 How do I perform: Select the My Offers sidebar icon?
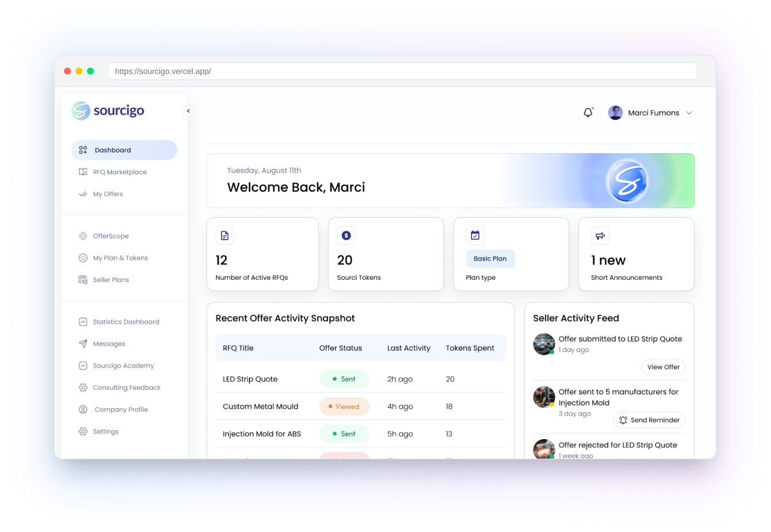83,194
